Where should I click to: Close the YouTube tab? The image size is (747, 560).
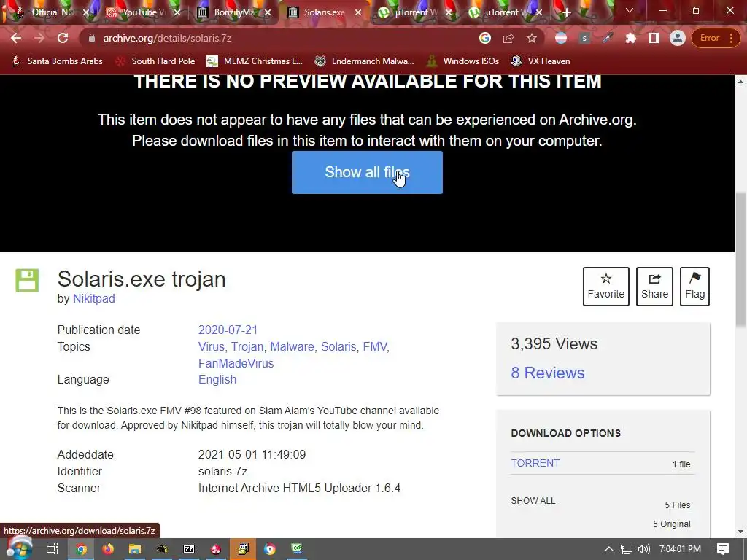(x=177, y=12)
